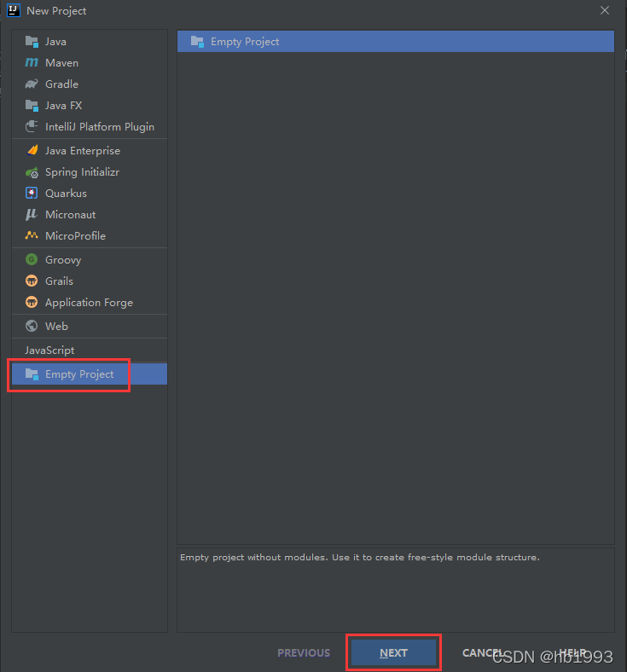Click the Gradle elephant icon

32,84
